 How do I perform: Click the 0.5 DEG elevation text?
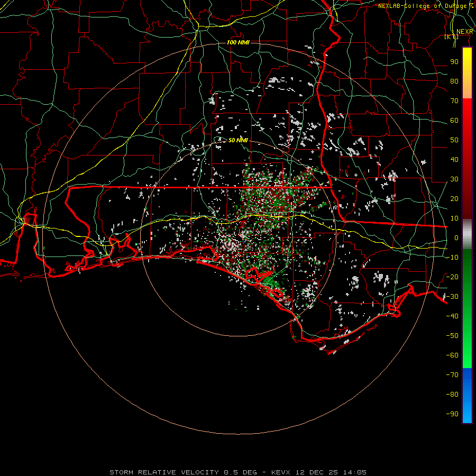pyautogui.click(x=241, y=472)
